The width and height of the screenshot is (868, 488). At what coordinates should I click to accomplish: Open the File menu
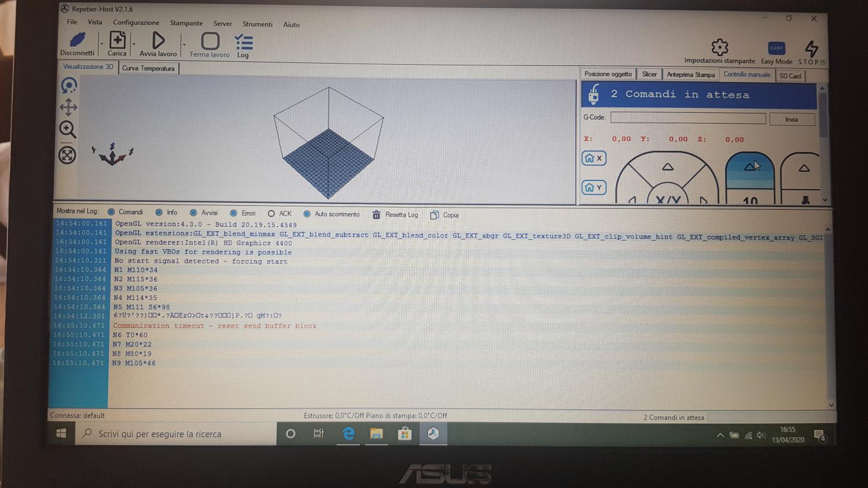tap(72, 22)
